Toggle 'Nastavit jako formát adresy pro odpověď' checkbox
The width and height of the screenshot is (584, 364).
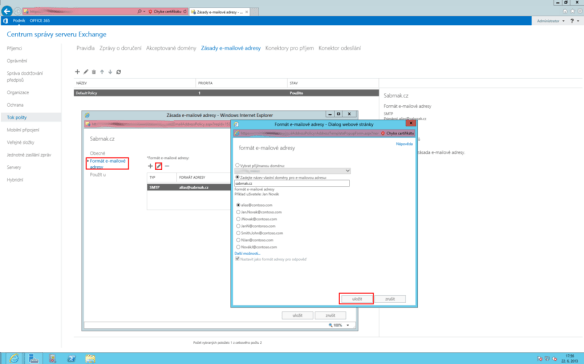pyautogui.click(x=237, y=259)
